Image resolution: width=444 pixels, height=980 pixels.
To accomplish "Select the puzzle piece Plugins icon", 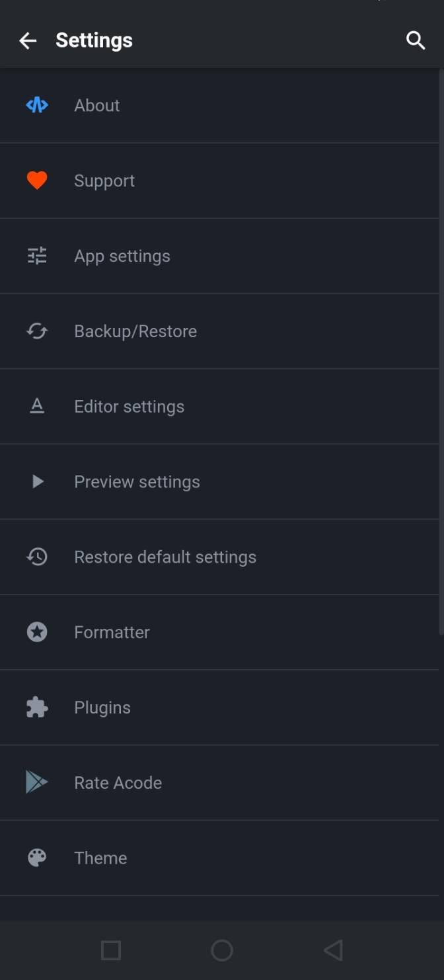I will coord(37,708).
